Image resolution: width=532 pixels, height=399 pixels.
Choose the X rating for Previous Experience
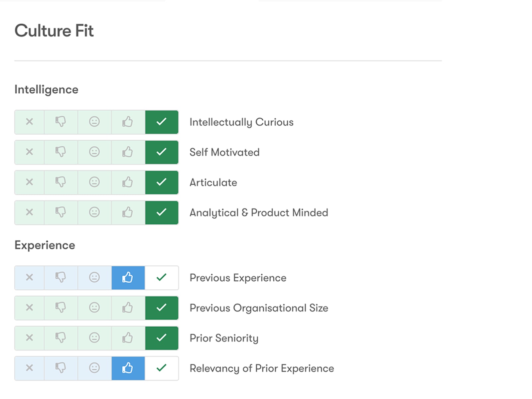pyautogui.click(x=30, y=278)
